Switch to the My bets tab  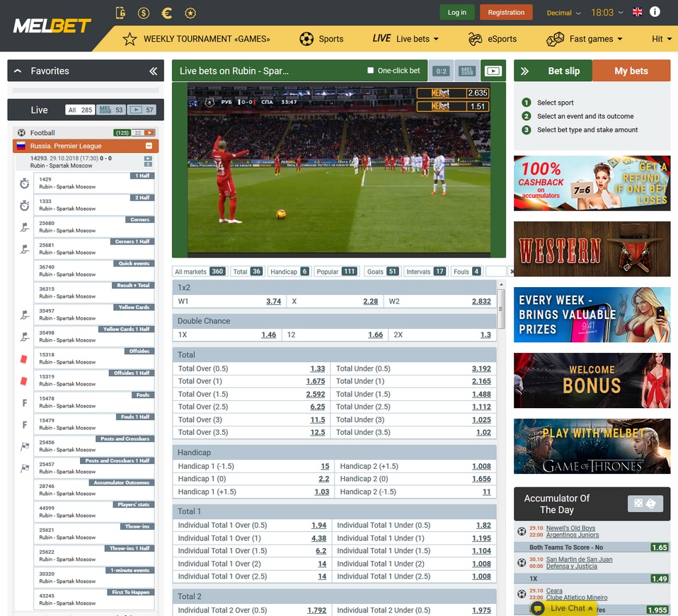pyautogui.click(x=631, y=71)
